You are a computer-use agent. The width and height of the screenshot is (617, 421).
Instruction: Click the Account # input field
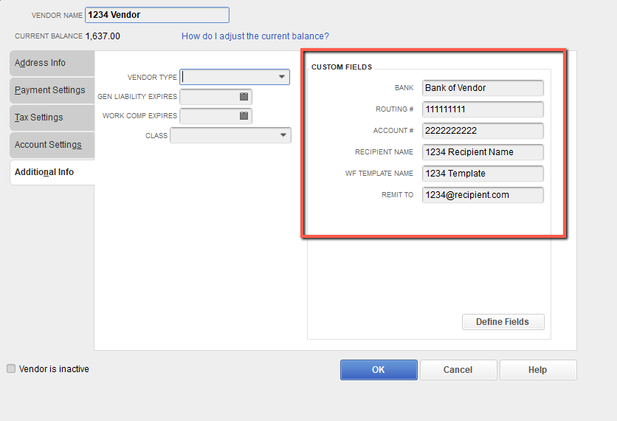(483, 131)
